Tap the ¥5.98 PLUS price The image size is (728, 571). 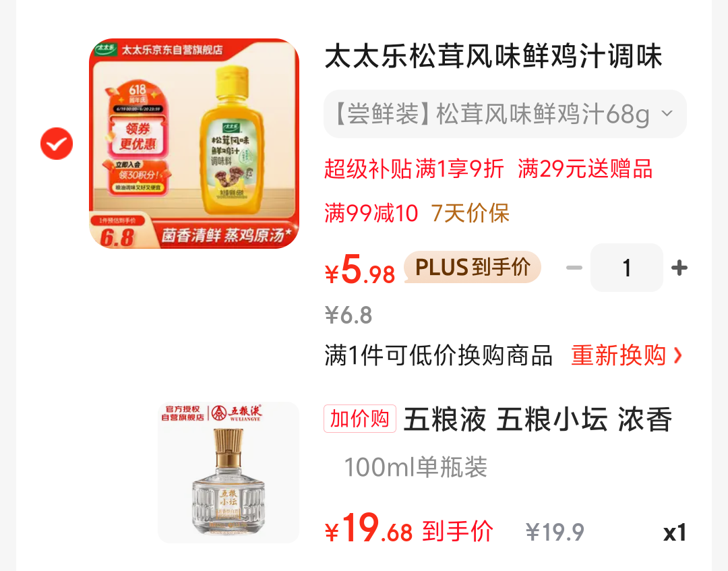(x=360, y=269)
